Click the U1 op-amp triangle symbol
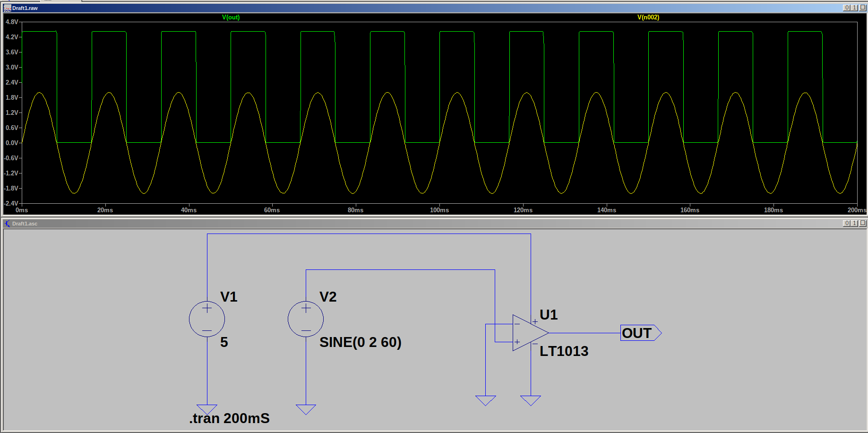The image size is (868, 433). [530, 333]
